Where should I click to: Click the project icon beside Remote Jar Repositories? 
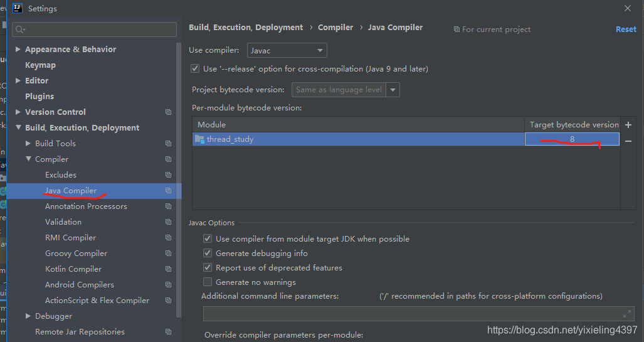169,332
